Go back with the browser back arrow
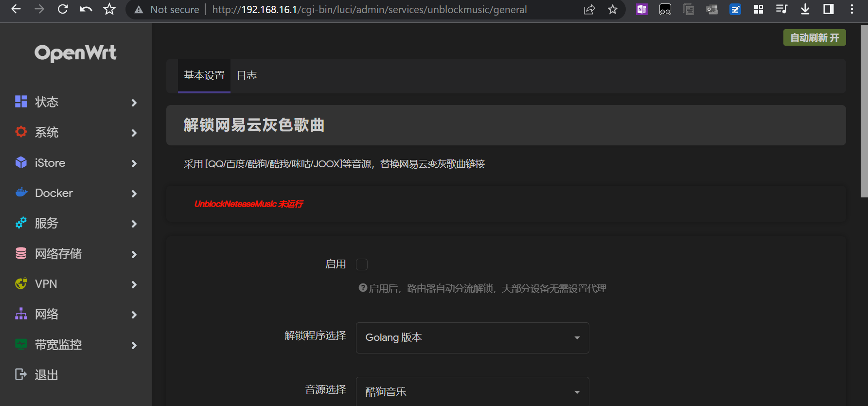This screenshot has width=868, height=406. [16, 9]
